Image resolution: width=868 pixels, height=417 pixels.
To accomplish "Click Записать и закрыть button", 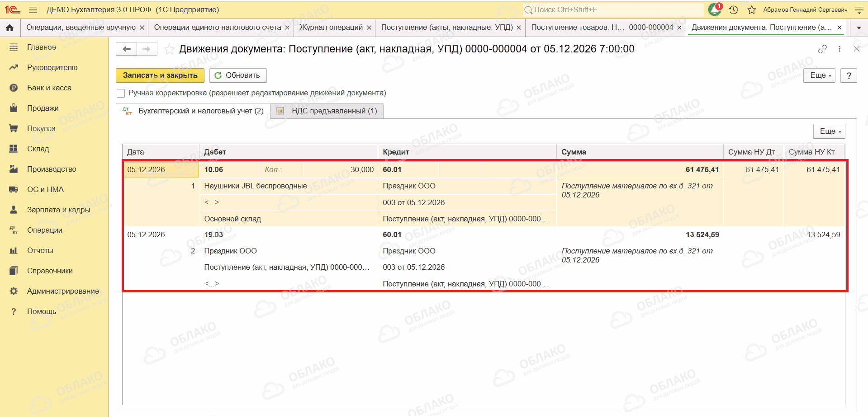I will [160, 75].
